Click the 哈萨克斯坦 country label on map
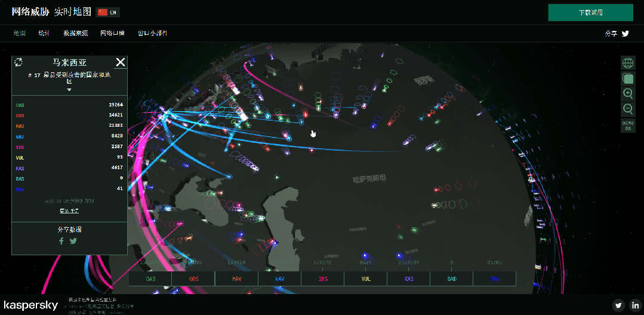The image size is (644, 315). (369, 179)
